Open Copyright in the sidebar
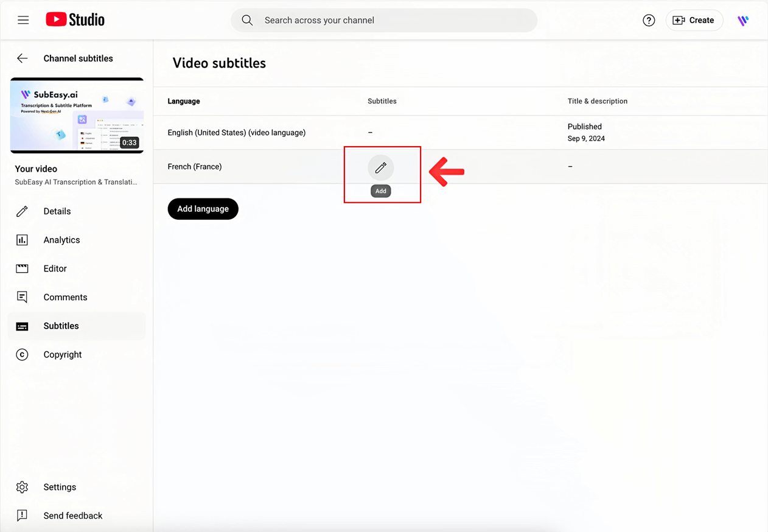Viewport: 768px width, 532px height. coord(77,354)
